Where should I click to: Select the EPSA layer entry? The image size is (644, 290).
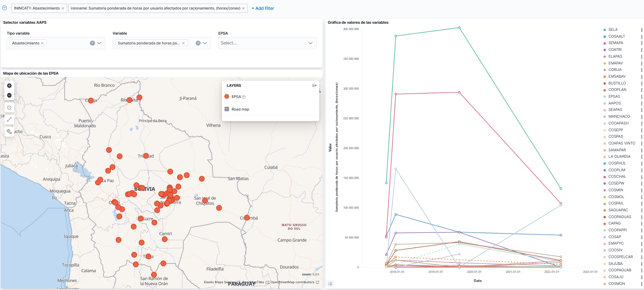click(236, 97)
